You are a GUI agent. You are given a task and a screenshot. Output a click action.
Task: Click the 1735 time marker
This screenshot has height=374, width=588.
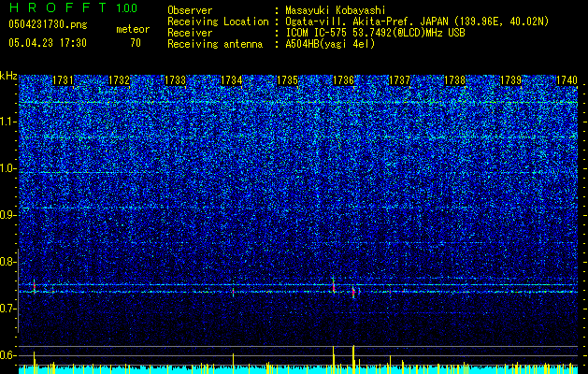[x=287, y=80]
